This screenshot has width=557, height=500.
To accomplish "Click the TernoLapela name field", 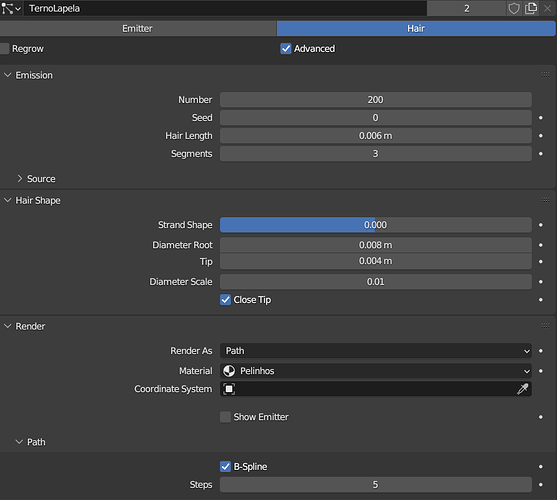I will pyautogui.click(x=225, y=8).
